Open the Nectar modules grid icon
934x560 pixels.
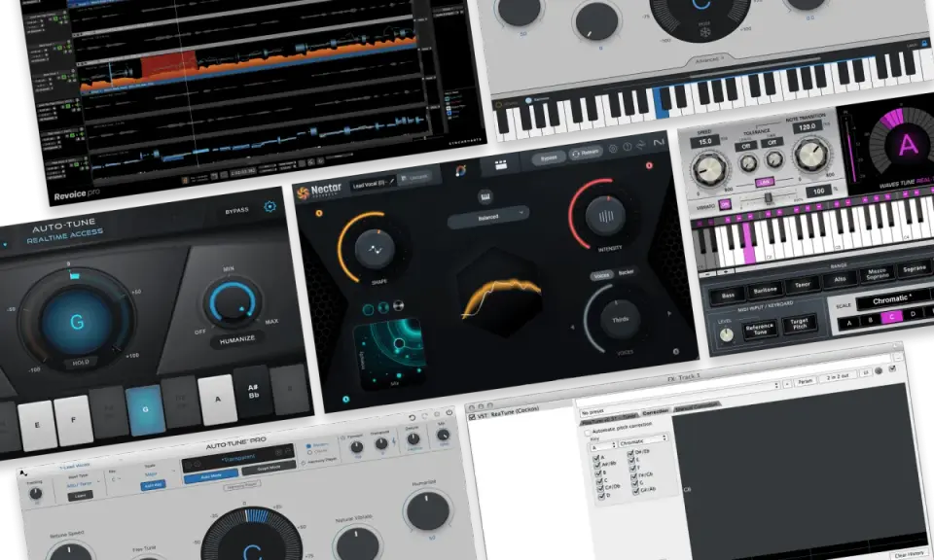pos(501,165)
